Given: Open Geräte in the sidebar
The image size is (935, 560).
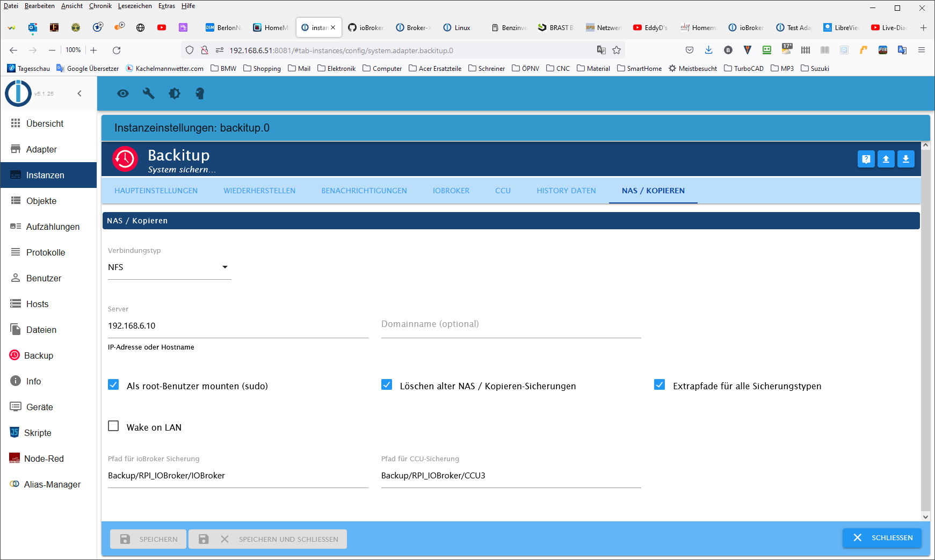Looking at the screenshot, I should click(48, 407).
